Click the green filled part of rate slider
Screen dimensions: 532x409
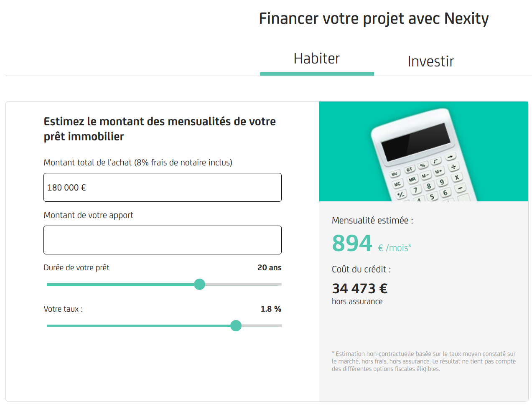[x=139, y=326]
